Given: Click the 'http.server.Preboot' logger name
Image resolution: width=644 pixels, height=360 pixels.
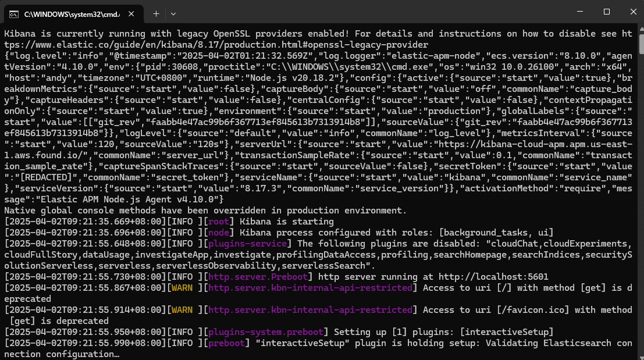Looking at the screenshot, I should 258,277.
